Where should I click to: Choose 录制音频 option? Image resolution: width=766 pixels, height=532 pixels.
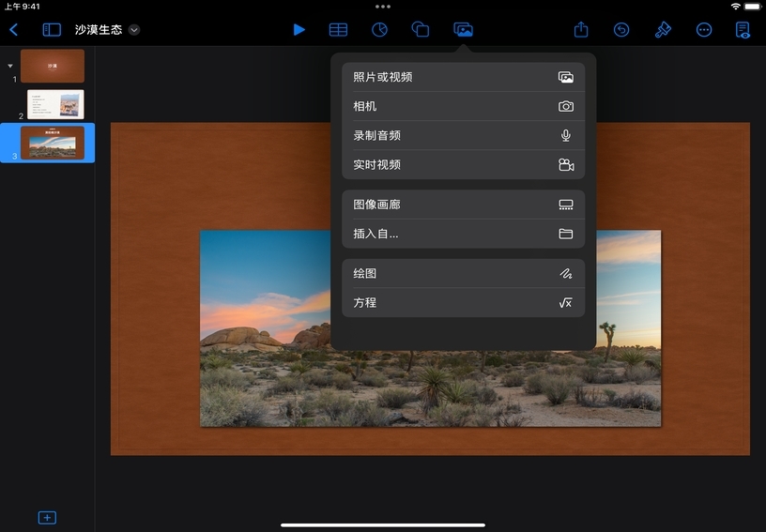click(x=463, y=135)
